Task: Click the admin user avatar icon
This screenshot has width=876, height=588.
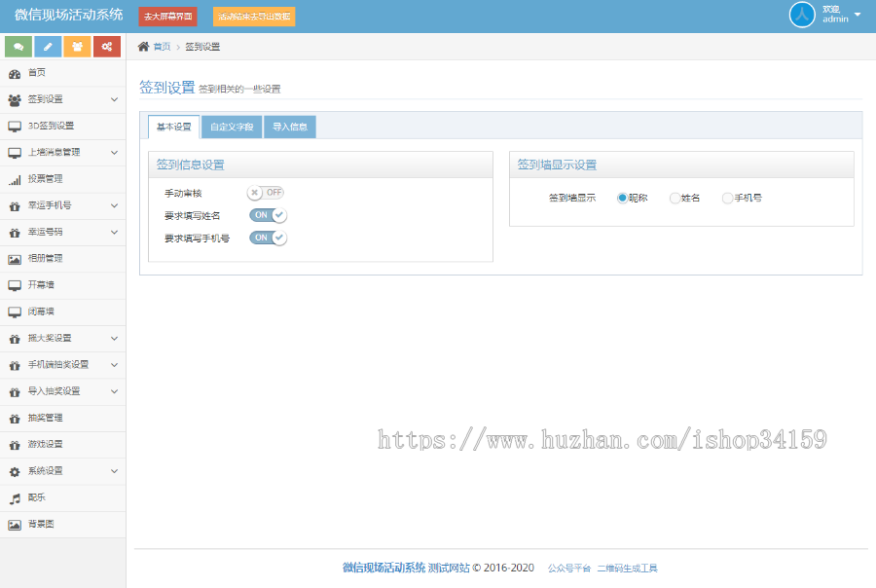Action: point(802,16)
